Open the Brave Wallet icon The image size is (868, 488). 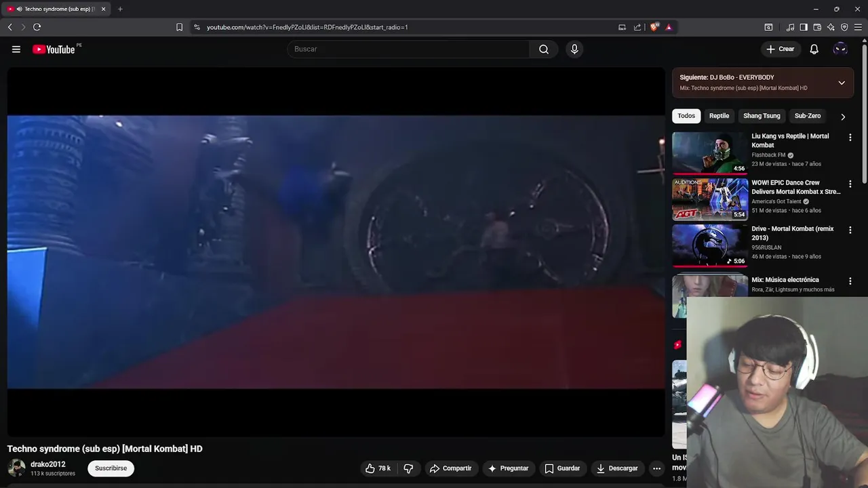[x=817, y=27]
